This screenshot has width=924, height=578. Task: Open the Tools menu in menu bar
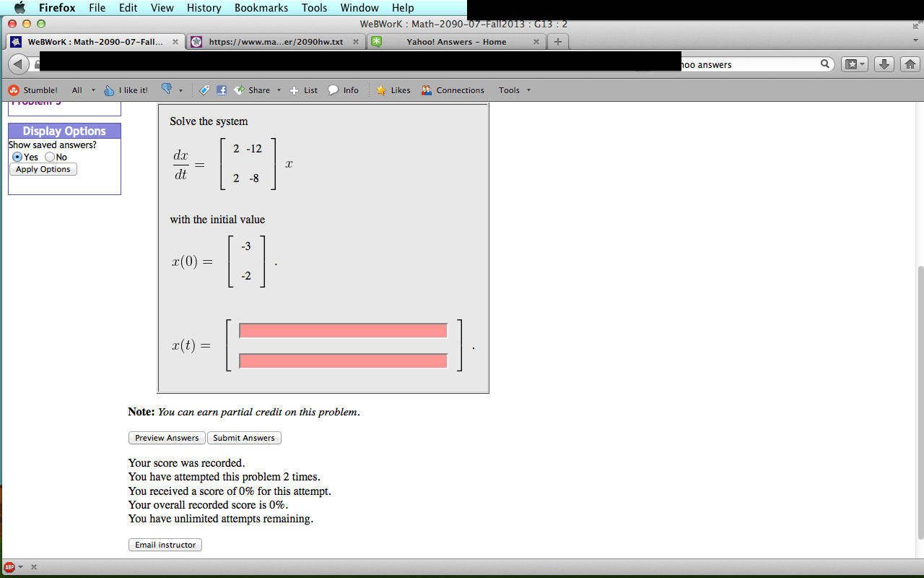coord(315,8)
